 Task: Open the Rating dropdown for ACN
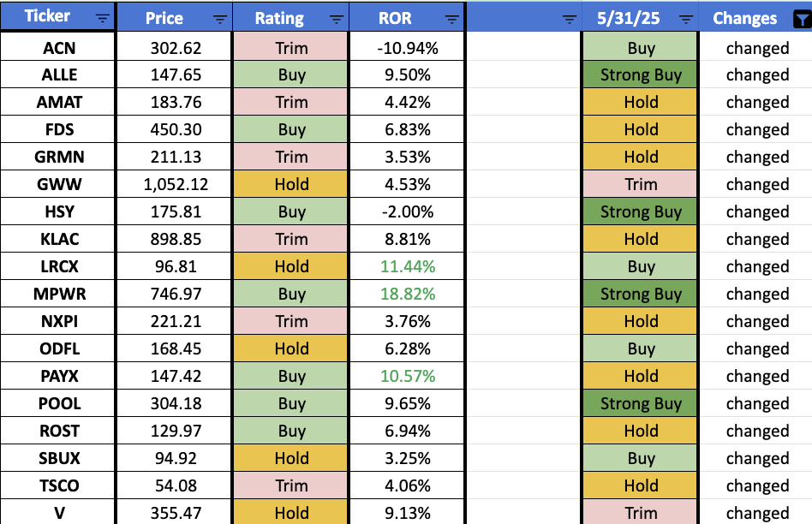290,47
